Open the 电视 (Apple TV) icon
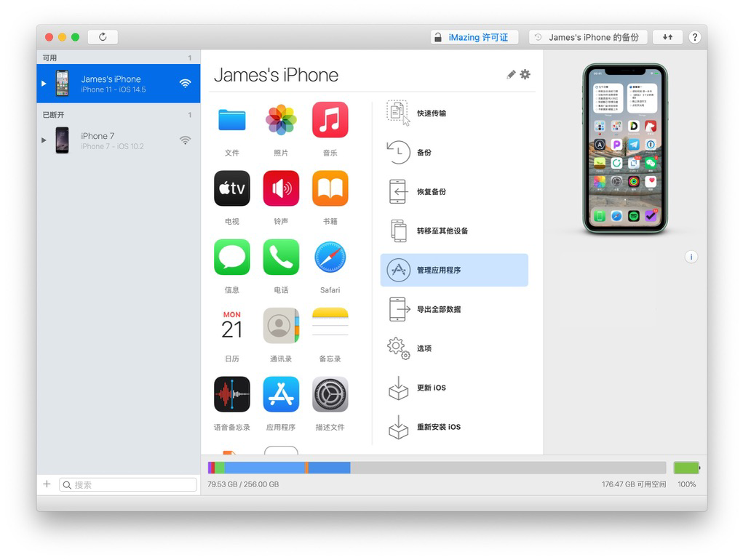This screenshot has width=743, height=560. [x=231, y=188]
